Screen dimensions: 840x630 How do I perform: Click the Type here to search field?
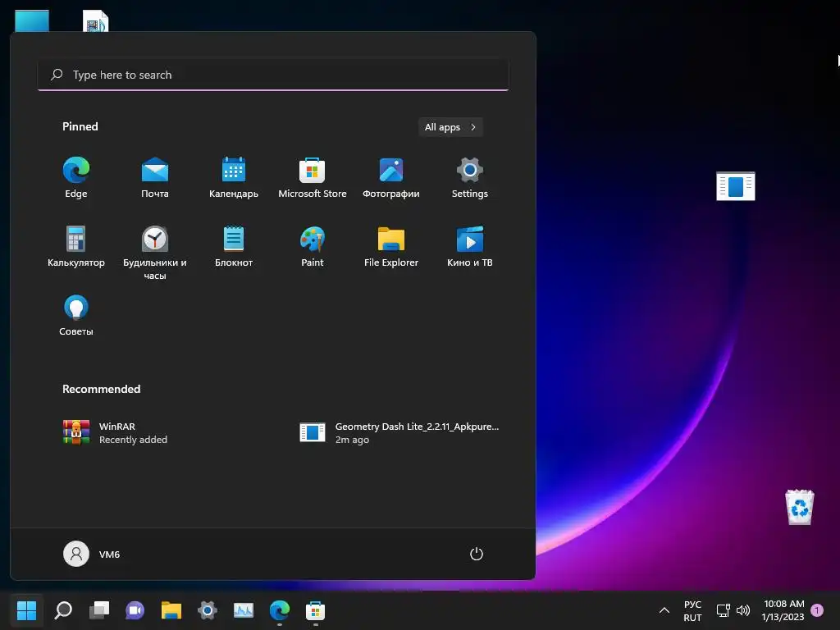pyautogui.click(x=273, y=75)
